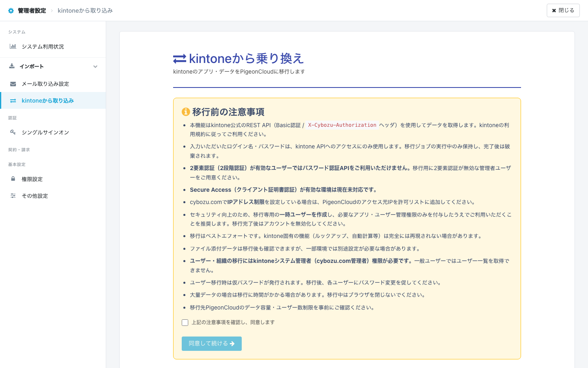
Task: Enable the agreement consent checkbox
Action: [185, 323]
